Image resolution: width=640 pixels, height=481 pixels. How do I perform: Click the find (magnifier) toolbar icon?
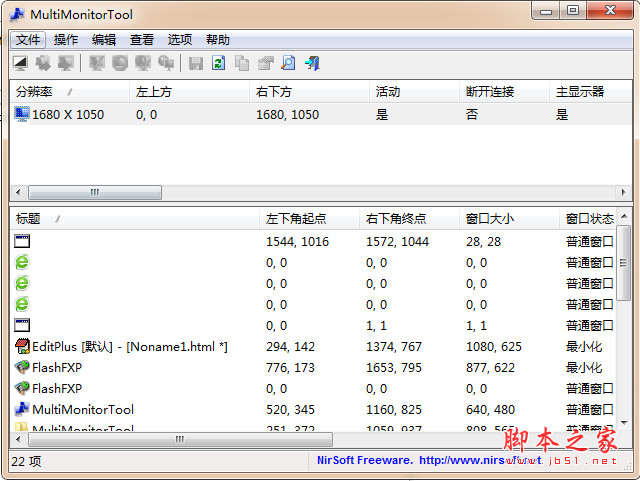pos(289,64)
